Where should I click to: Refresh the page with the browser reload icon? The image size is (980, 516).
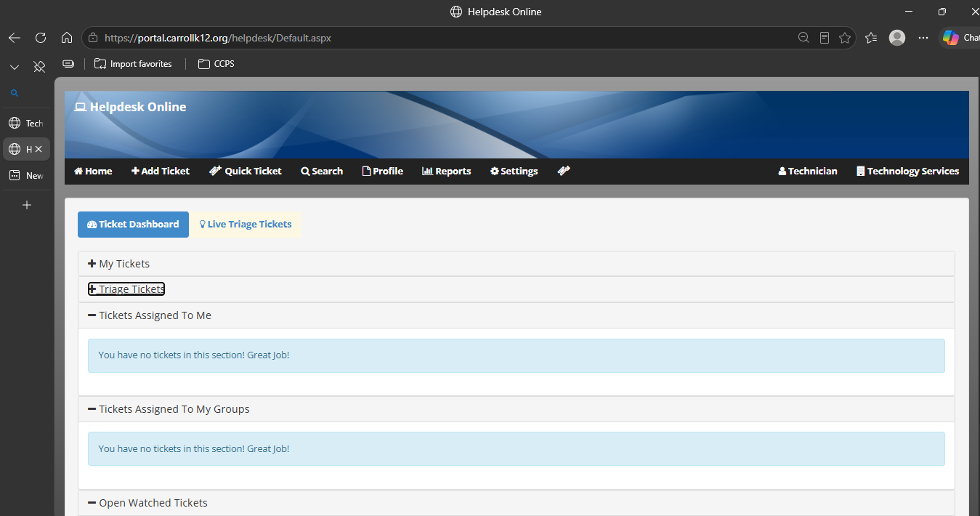point(41,38)
